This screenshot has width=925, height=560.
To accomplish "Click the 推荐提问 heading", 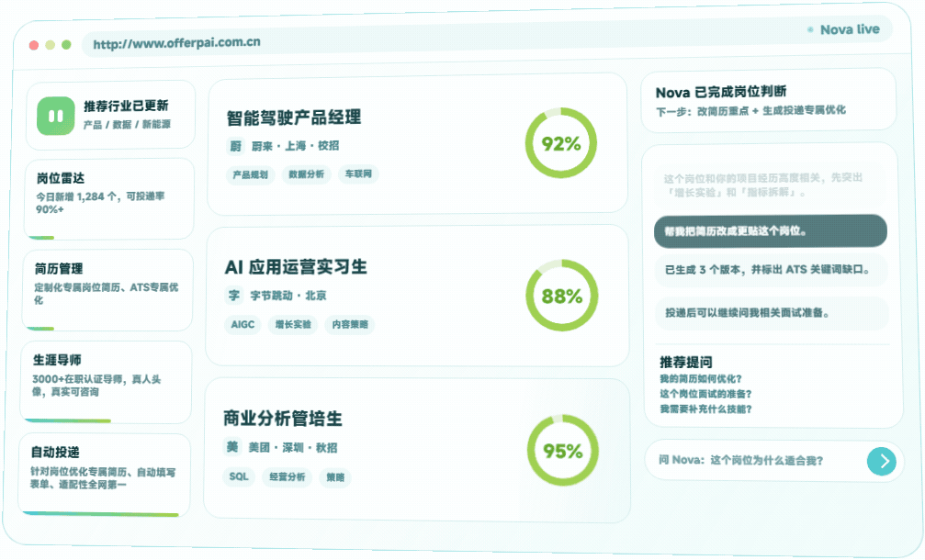I will click(686, 362).
